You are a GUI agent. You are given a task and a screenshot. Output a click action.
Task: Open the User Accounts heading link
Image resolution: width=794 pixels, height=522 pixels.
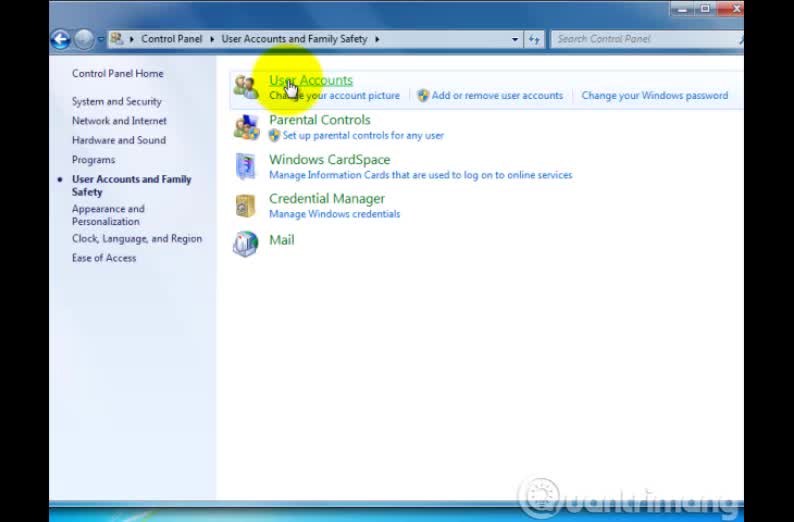[311, 80]
